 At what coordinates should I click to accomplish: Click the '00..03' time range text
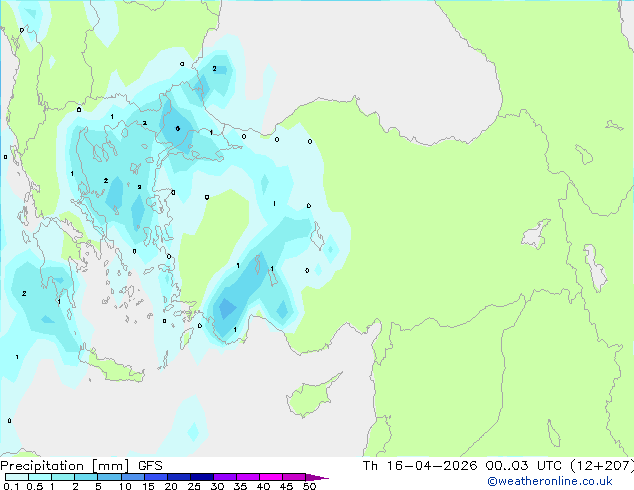point(507,466)
